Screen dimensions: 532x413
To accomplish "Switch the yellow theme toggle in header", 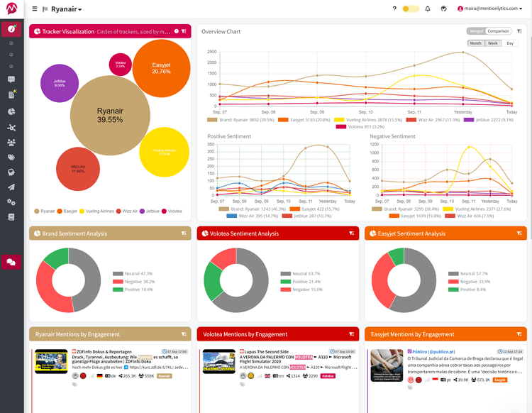I will click(411, 9).
